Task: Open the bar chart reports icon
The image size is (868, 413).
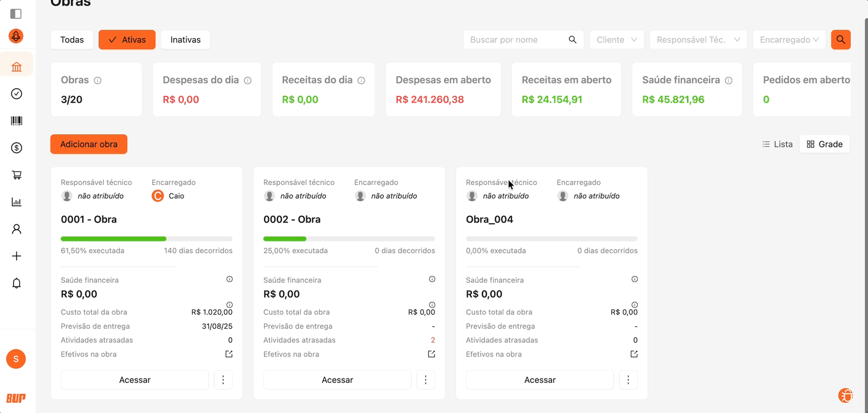Action: (17, 202)
